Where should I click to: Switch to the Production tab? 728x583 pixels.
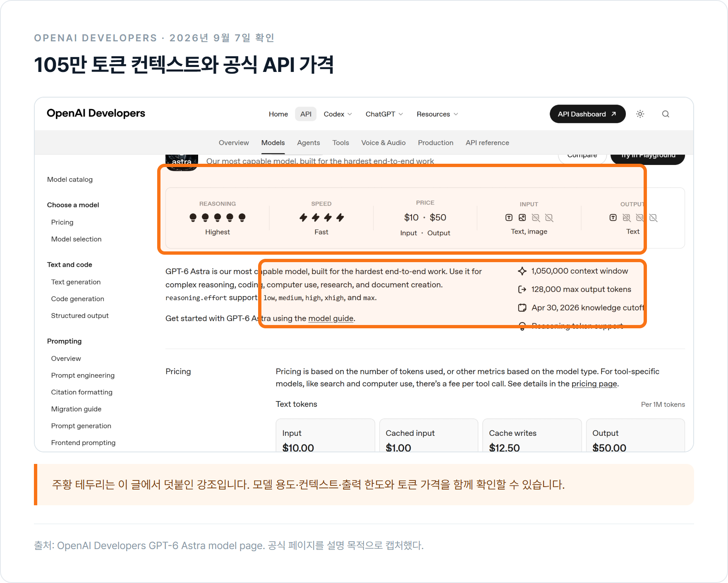coord(436,143)
